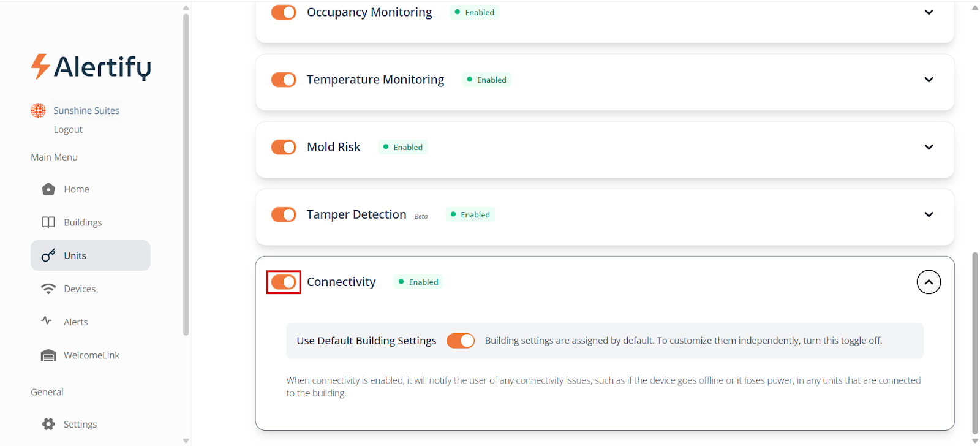Click the Settings gear icon
Screen dimensions: 980x446
click(x=48, y=424)
